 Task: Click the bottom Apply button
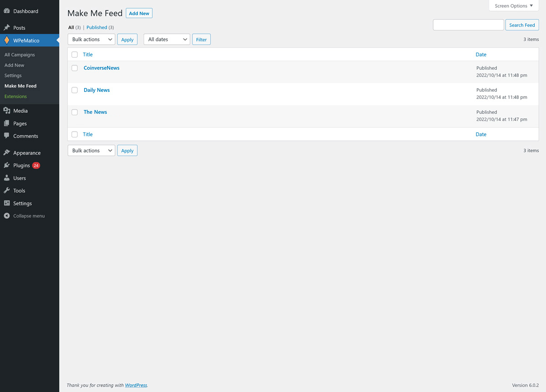127,151
